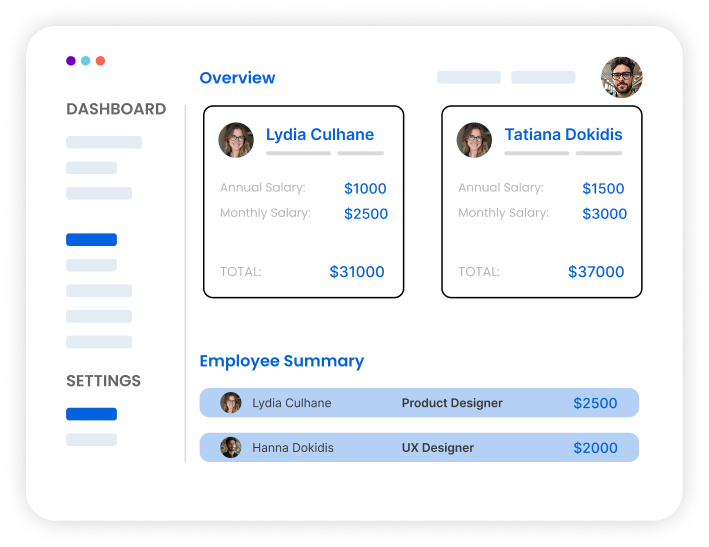The width and height of the screenshot is (709, 547).
Task: Click the user profile avatar at top right
Action: 621,78
